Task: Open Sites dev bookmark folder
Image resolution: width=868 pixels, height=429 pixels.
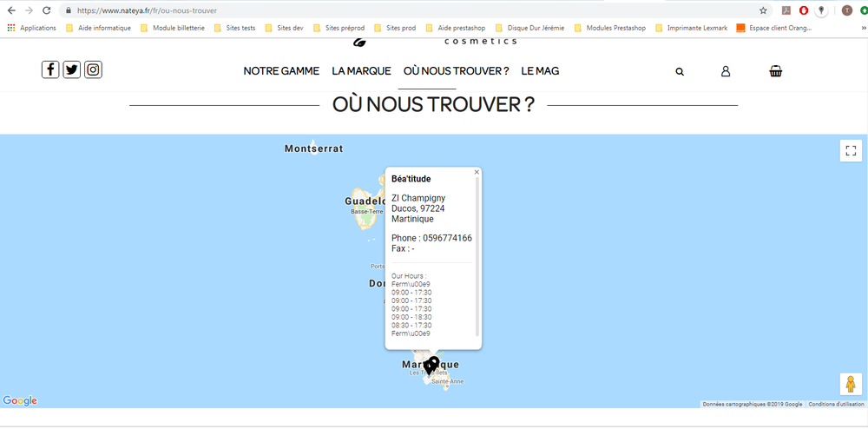Action: [284, 28]
